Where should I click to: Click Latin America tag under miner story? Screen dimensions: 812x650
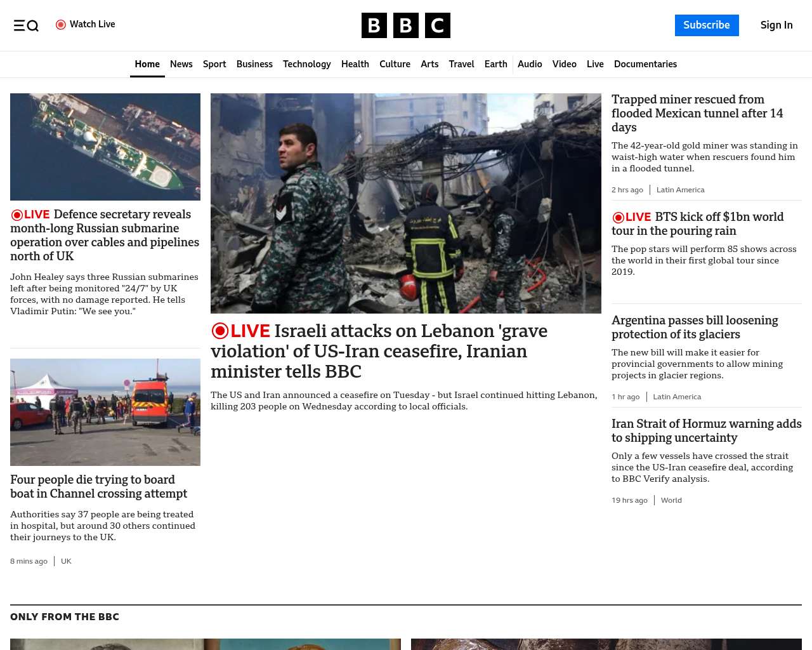point(681,190)
